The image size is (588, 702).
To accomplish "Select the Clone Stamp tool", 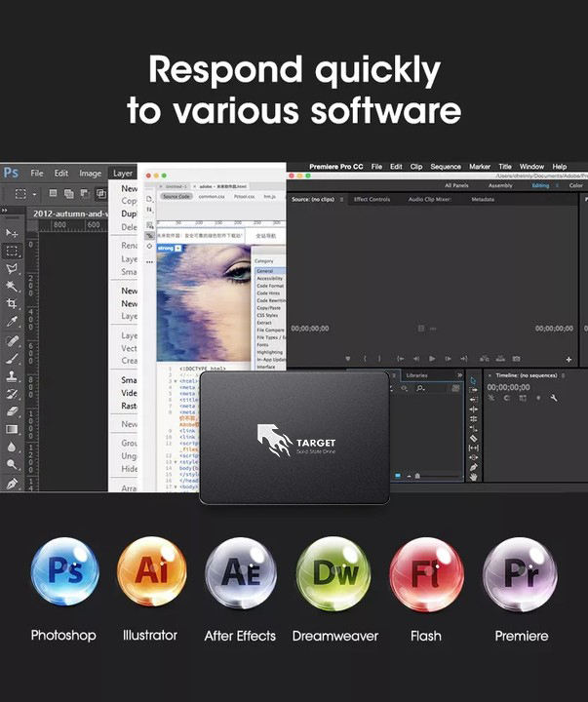I will point(12,375).
